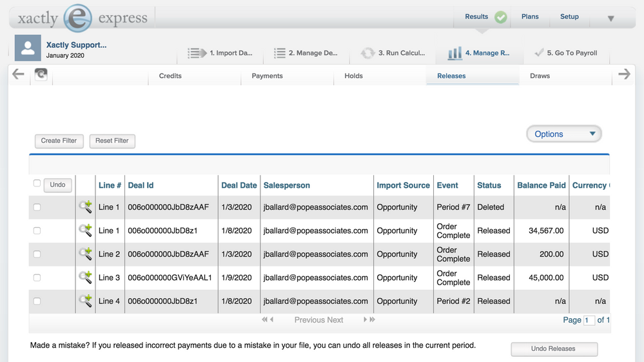Switch to the Holds tab
Image resolution: width=644 pixels, height=362 pixels.
pyautogui.click(x=354, y=75)
